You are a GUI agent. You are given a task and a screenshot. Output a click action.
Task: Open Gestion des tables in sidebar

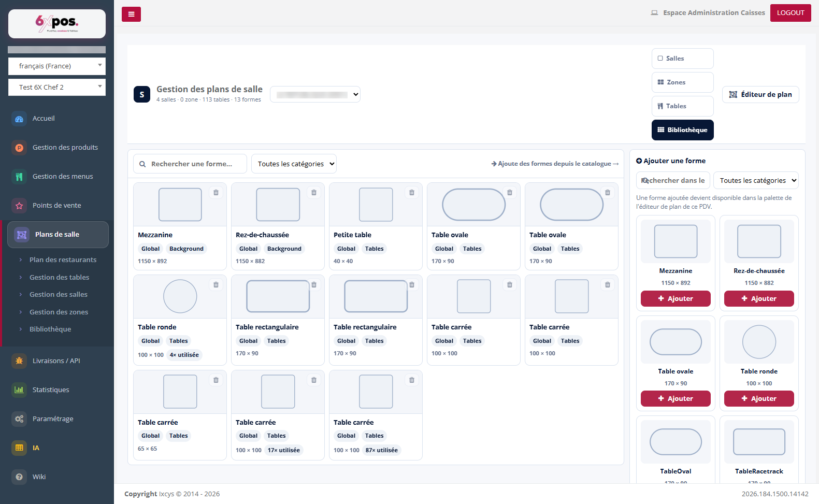tap(59, 278)
